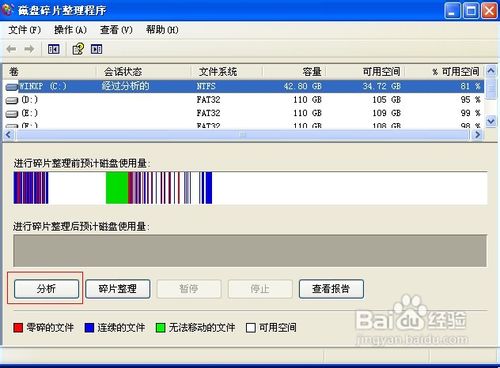Open the 查看(V) menu

coord(116,30)
